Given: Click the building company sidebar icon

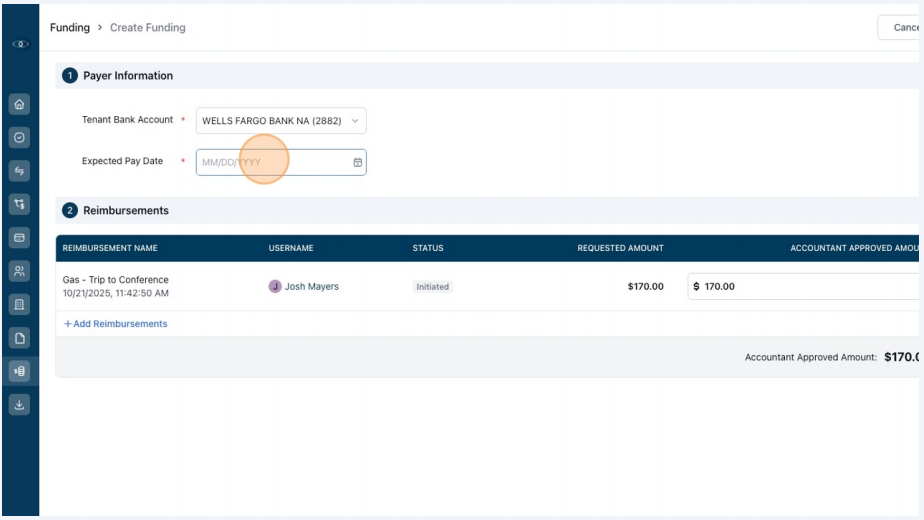Looking at the screenshot, I should (x=19, y=305).
